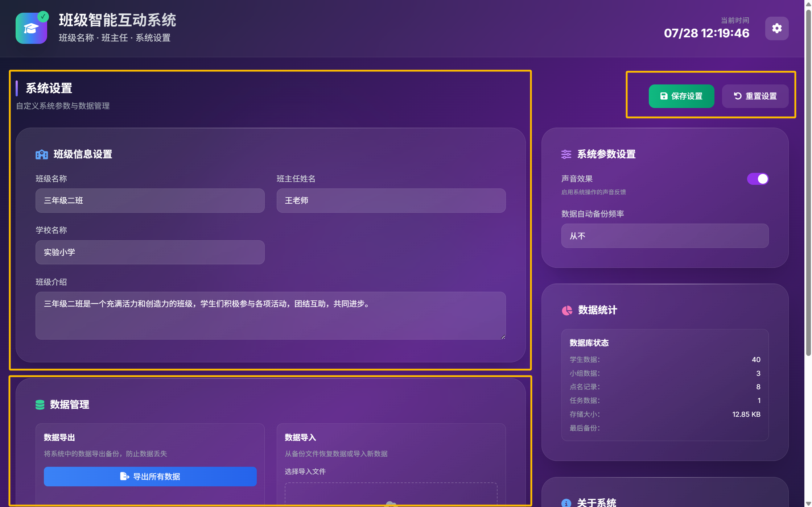
Task: Click the sliders icon next to 系统参数设置
Action: coord(566,154)
